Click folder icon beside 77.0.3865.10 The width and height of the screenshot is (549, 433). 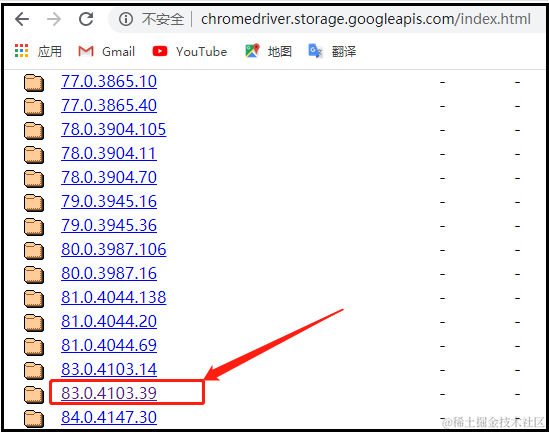(34, 83)
